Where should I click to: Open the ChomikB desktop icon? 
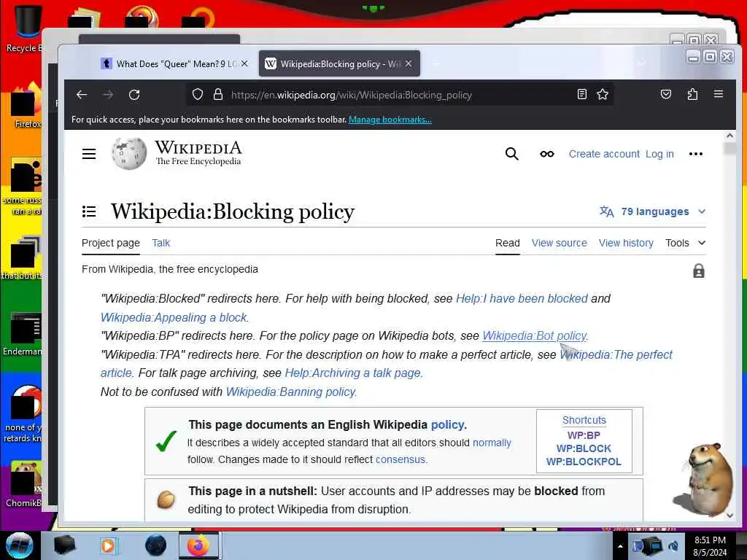coord(24,485)
